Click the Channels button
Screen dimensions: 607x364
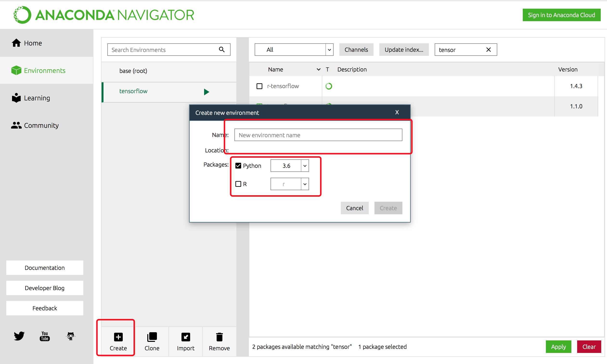(x=356, y=50)
